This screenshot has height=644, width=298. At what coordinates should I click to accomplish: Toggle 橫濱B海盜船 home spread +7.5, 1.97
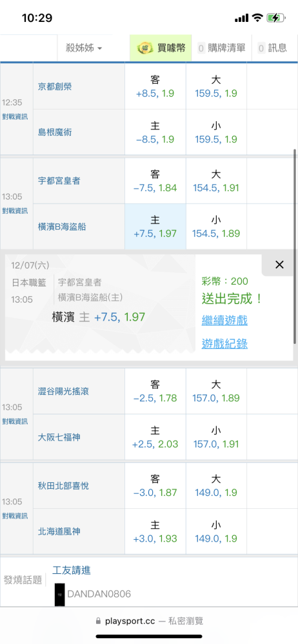tap(155, 227)
